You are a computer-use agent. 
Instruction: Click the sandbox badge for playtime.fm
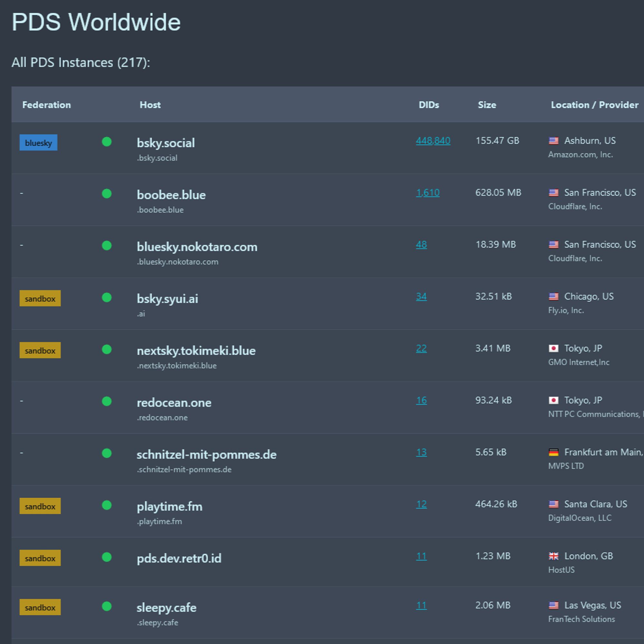(x=40, y=506)
